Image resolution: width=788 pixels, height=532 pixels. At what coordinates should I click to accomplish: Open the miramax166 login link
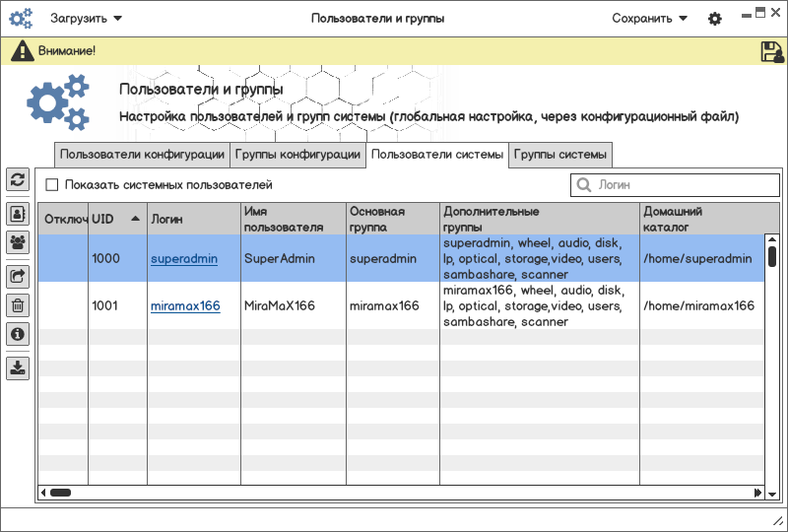point(185,306)
